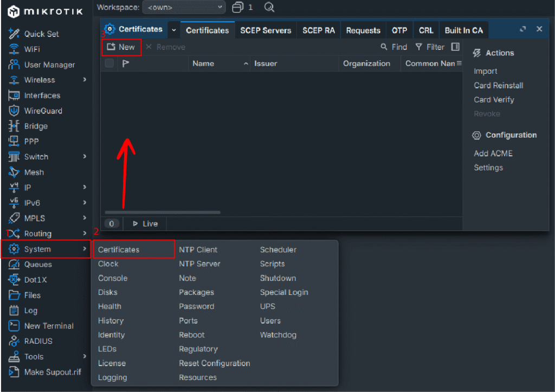555x392 pixels.
Task: Open the Requests tab
Action: 363,30
